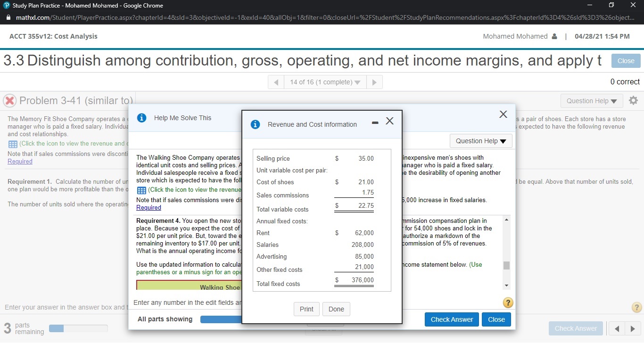Click the scrollbar thumb in the dialog text area

pos(507,265)
